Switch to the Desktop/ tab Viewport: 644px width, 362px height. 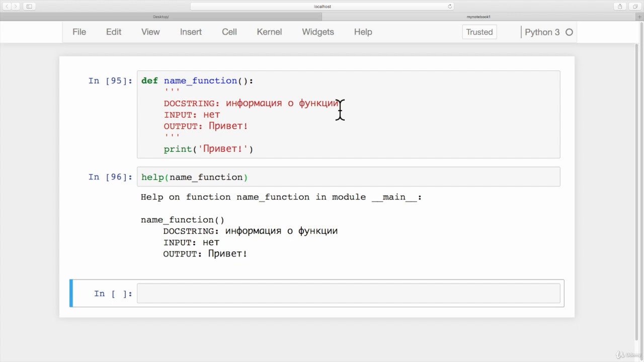click(x=161, y=17)
